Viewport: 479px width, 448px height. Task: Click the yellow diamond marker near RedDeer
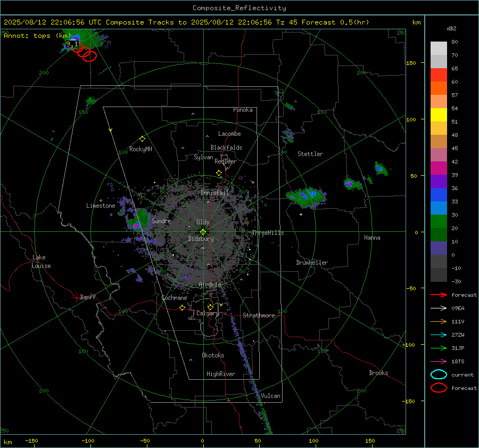219,173
